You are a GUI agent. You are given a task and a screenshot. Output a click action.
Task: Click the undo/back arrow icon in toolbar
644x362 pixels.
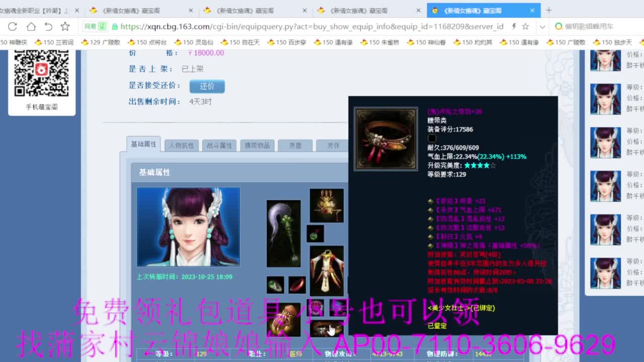(x=48, y=27)
